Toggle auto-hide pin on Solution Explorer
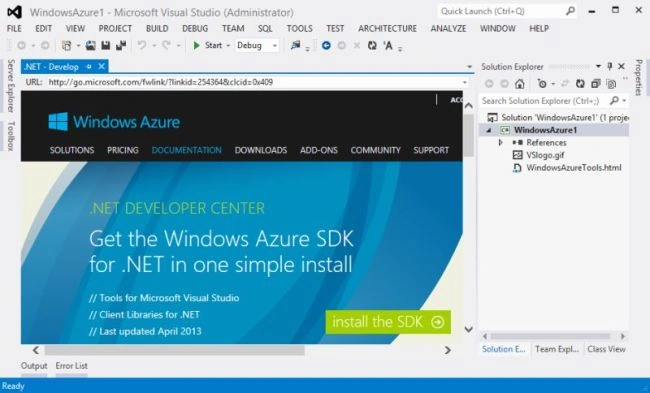650x393 pixels. tap(609, 66)
